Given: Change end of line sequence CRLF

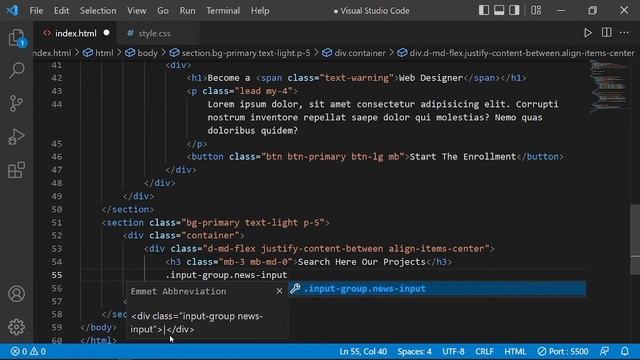Looking at the screenshot, I should click(484, 351).
